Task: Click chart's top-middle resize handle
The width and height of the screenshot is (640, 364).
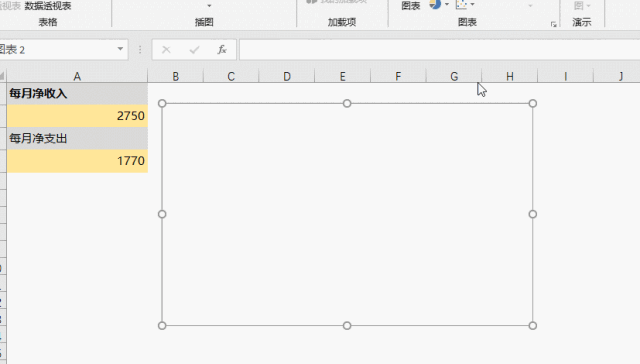Action: click(x=347, y=104)
